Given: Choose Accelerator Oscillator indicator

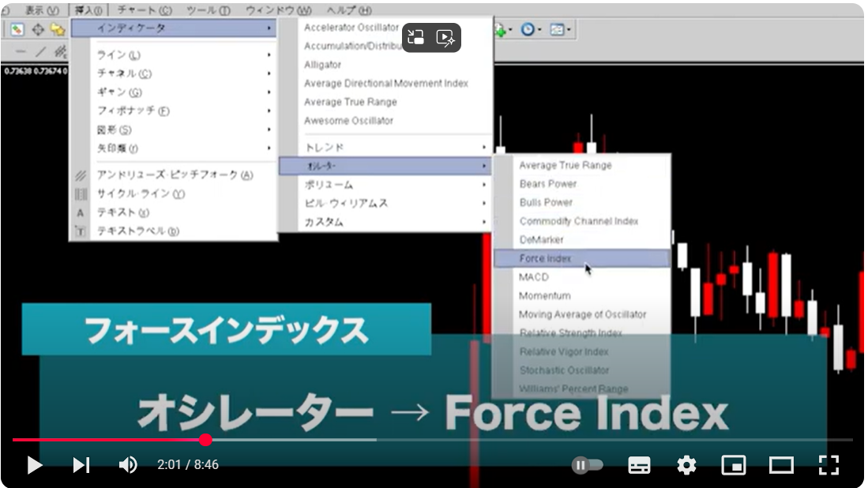Looking at the screenshot, I should [351, 27].
